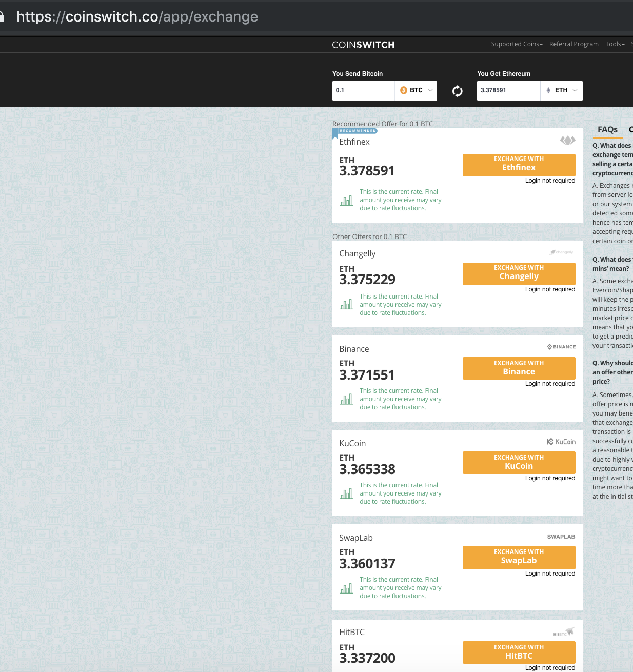Click 'Login not required' under SwapLab button

tap(550, 574)
